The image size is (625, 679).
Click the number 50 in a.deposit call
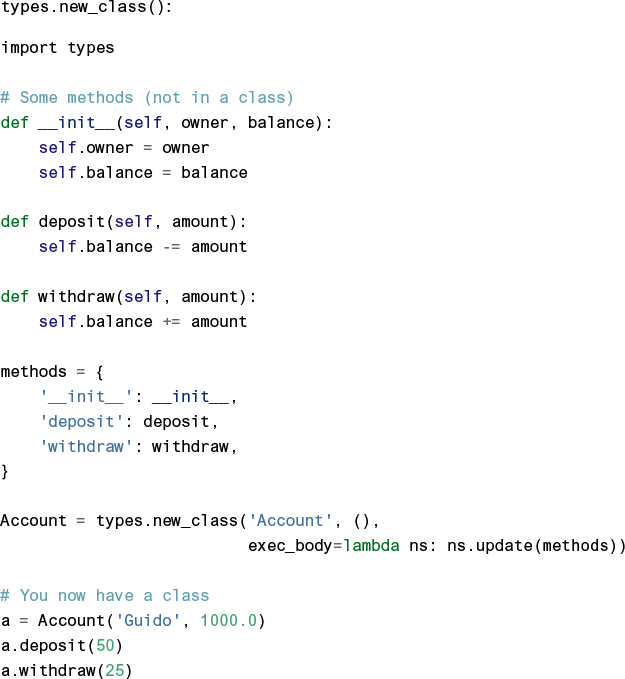pyautogui.click(x=105, y=645)
